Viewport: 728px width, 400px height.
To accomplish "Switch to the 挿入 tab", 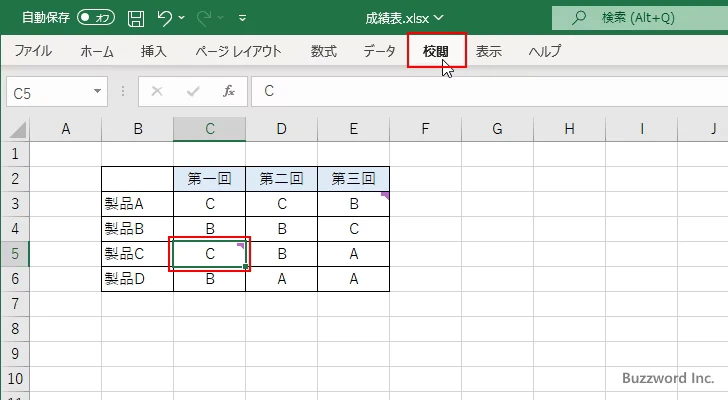I will (154, 51).
